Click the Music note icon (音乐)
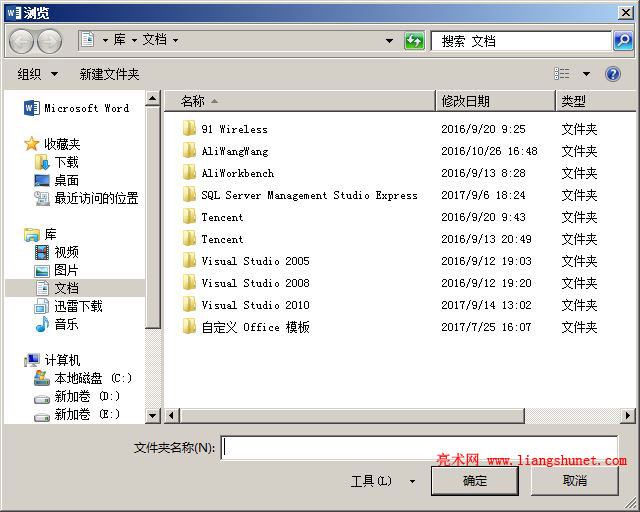Viewport: 640px width, 512px height. click(42, 324)
